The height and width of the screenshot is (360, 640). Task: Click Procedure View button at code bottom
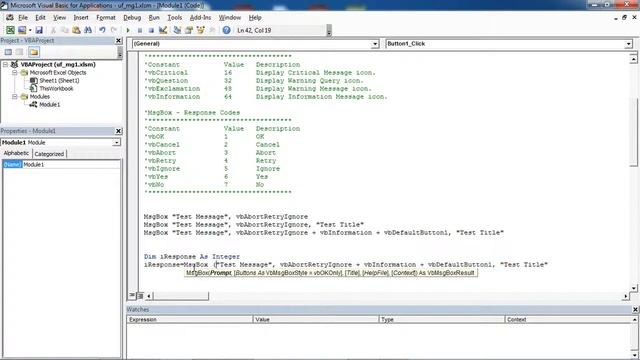pyautogui.click(x=132, y=296)
